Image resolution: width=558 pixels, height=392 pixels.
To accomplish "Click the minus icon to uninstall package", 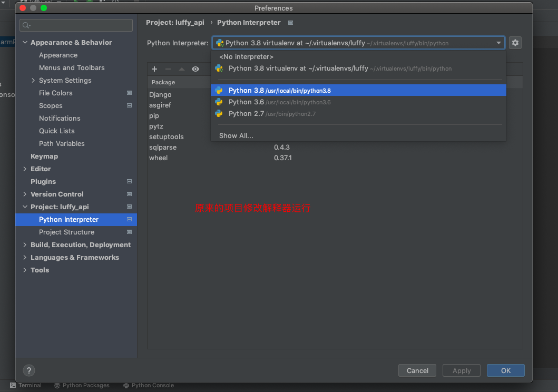I will [x=168, y=69].
